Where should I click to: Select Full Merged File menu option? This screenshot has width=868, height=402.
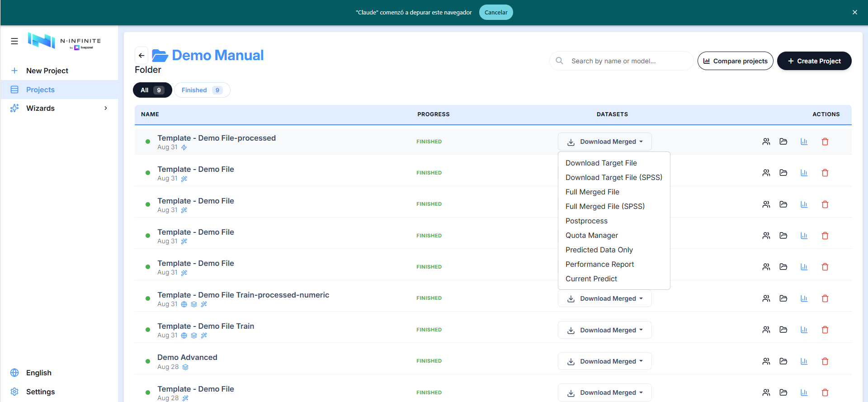[x=592, y=192]
